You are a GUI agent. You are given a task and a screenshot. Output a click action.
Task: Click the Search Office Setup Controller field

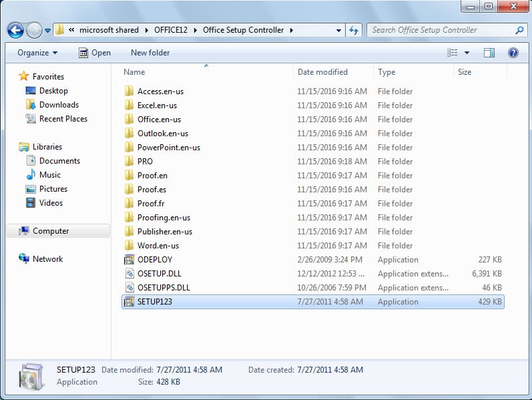pos(441,30)
